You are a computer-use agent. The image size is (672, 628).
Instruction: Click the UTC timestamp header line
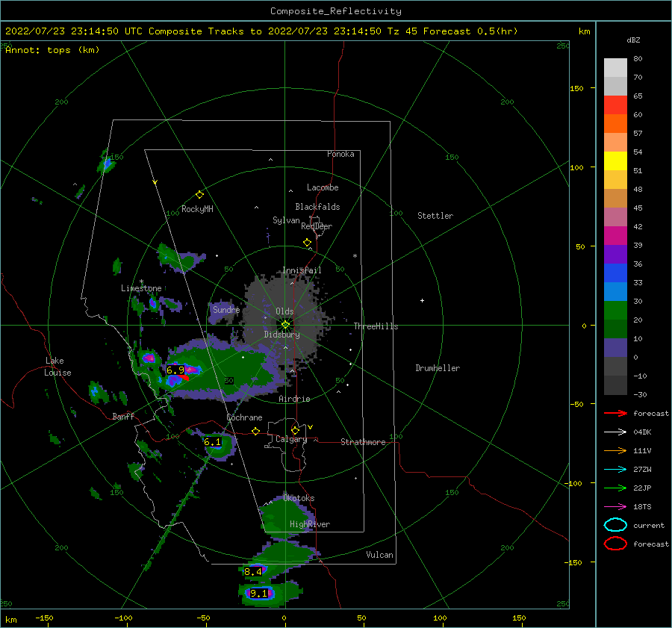click(x=261, y=31)
